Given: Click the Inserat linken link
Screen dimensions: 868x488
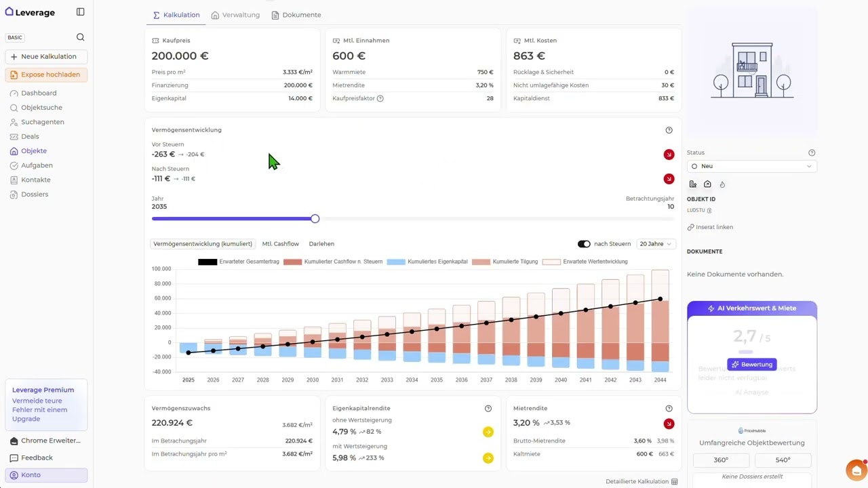Looking at the screenshot, I should (710, 227).
